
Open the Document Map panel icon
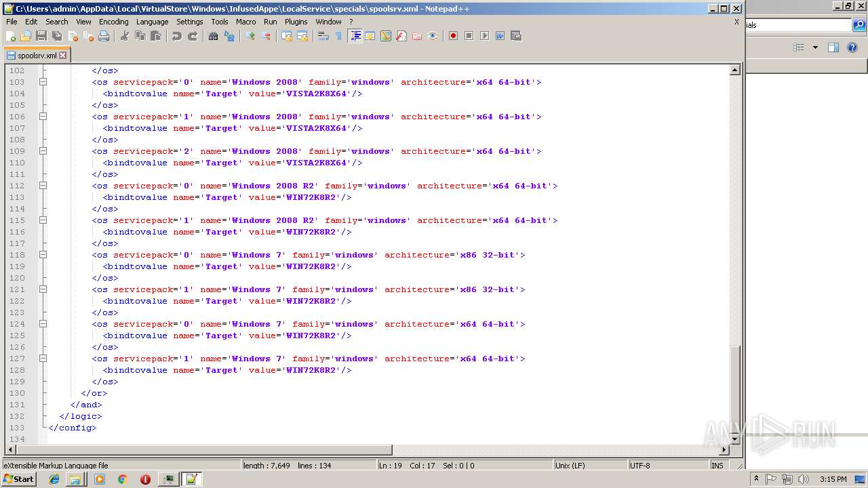pyautogui.click(x=386, y=36)
